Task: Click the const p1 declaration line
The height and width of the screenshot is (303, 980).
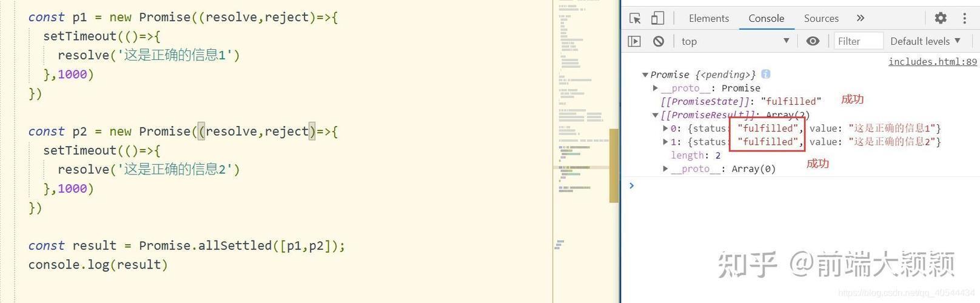Action: 183,17
